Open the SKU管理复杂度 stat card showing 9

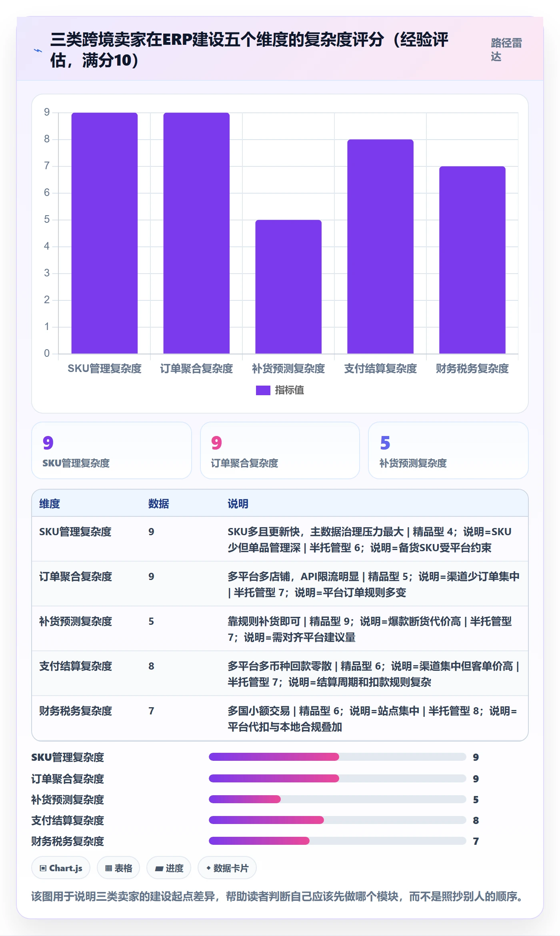[112, 450]
